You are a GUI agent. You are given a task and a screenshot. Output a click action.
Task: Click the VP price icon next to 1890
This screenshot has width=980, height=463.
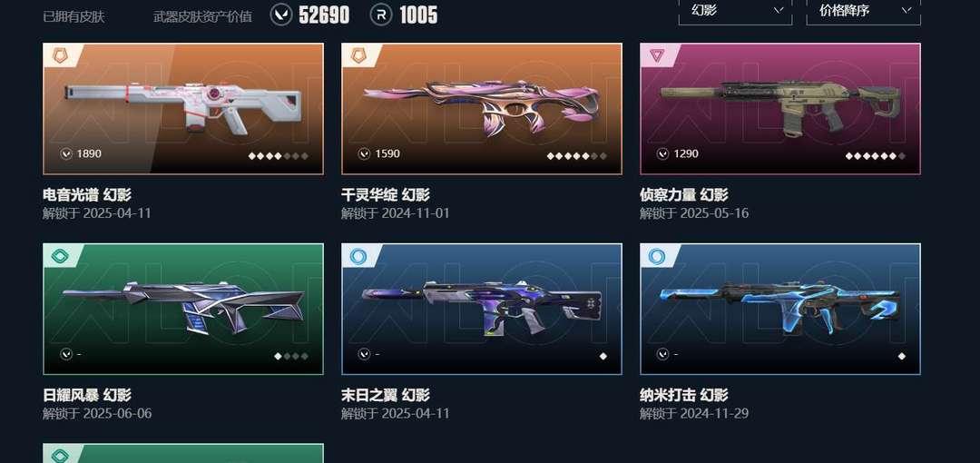(x=66, y=153)
